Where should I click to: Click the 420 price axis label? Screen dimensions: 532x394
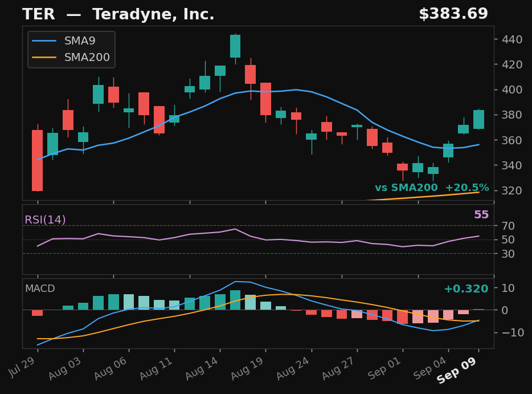pos(512,64)
